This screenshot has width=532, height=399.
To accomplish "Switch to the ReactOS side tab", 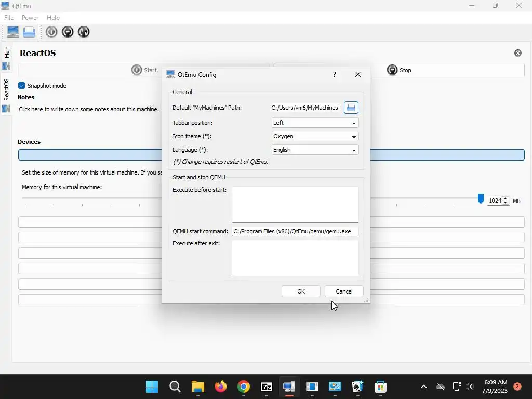I will [x=6, y=95].
